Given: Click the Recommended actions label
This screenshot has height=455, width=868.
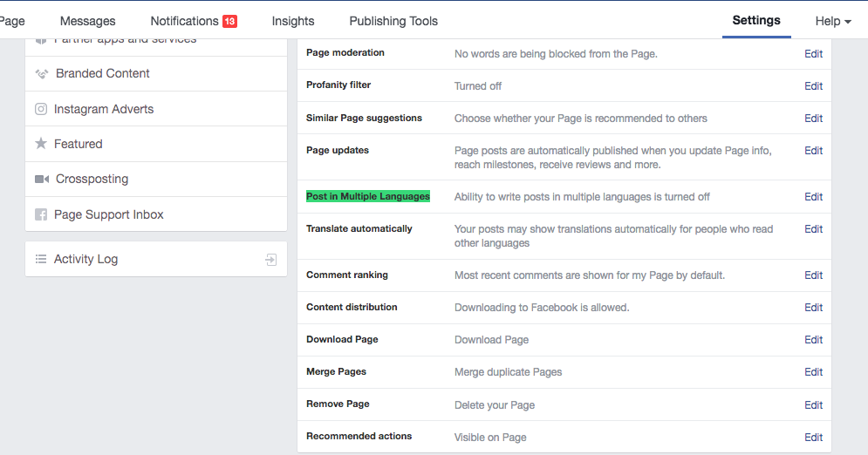Looking at the screenshot, I should pos(359,436).
